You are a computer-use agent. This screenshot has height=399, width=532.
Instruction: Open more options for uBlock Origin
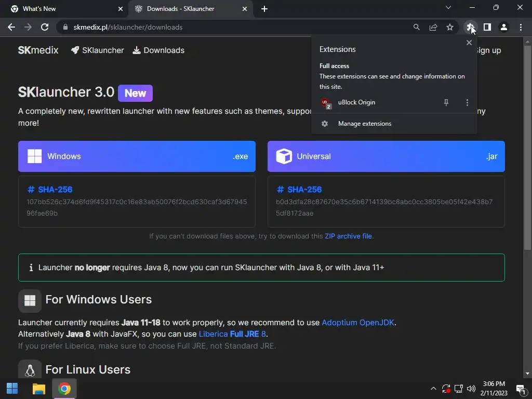click(x=467, y=102)
